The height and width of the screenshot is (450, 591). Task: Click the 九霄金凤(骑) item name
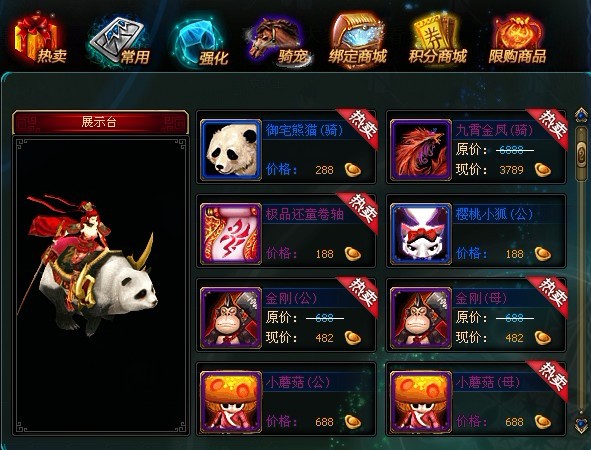(x=494, y=130)
